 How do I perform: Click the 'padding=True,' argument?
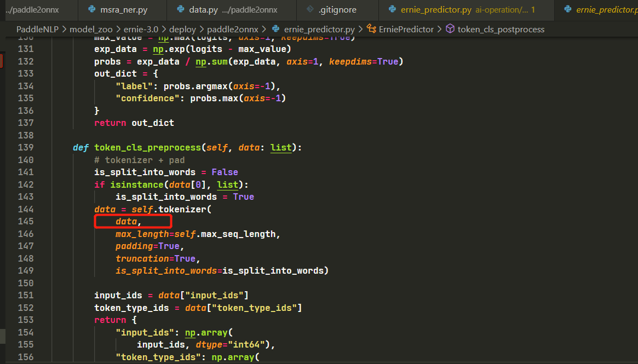click(150, 246)
